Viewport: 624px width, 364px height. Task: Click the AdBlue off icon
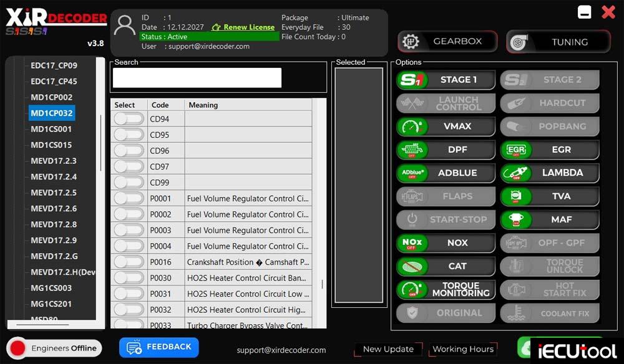[x=412, y=173]
